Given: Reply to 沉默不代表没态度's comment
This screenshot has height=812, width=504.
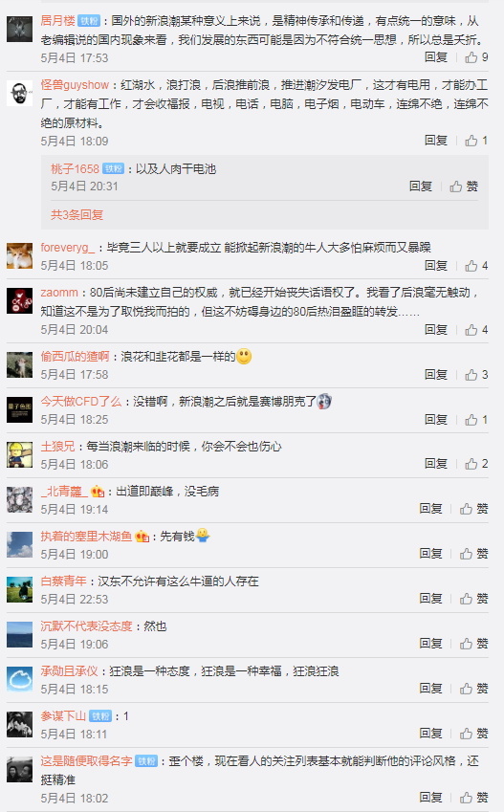Looking at the screenshot, I should 430,643.
